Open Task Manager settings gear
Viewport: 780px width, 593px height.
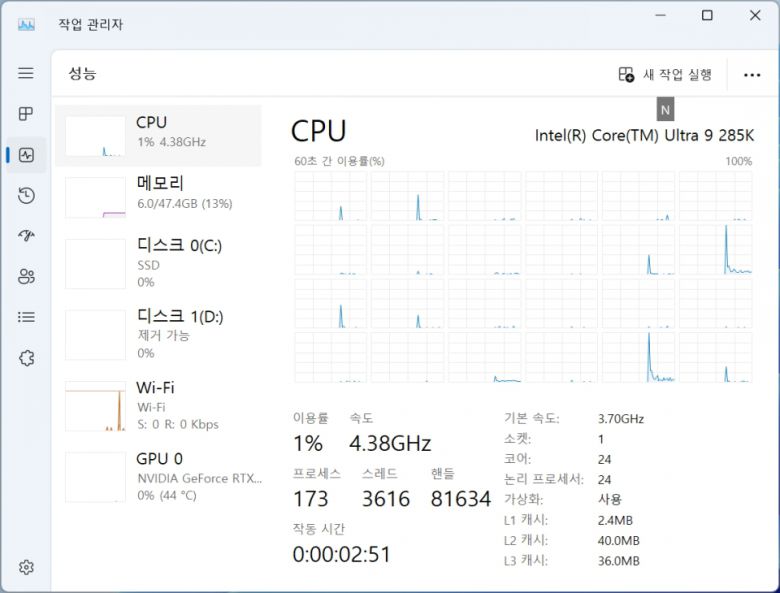[x=26, y=567]
